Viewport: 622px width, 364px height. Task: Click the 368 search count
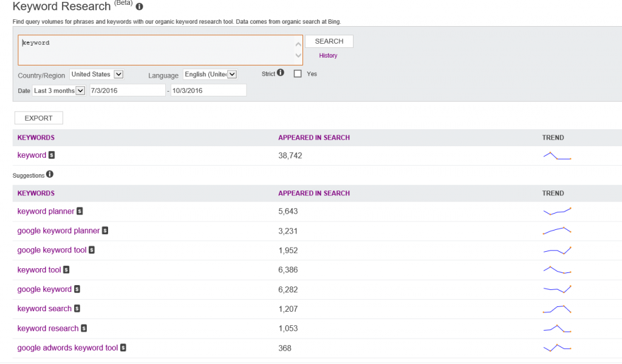(285, 348)
